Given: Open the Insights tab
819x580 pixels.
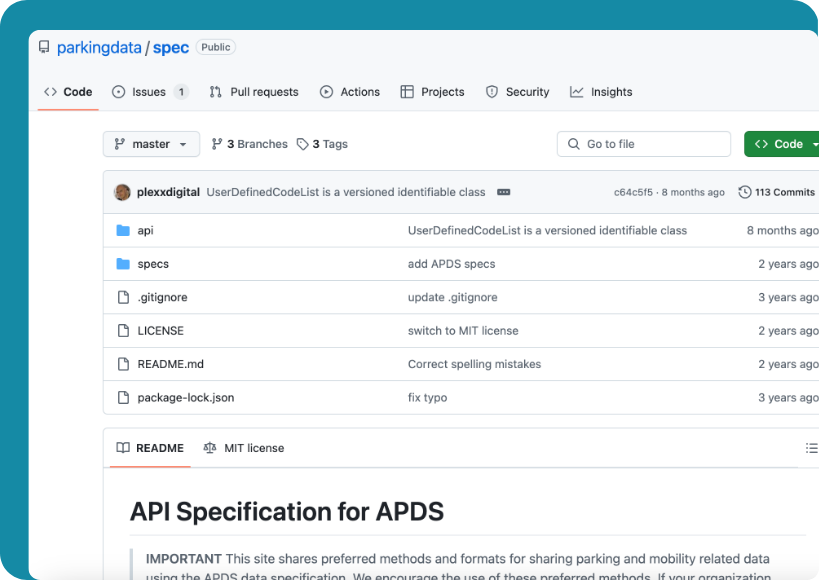Looking at the screenshot, I should [601, 92].
